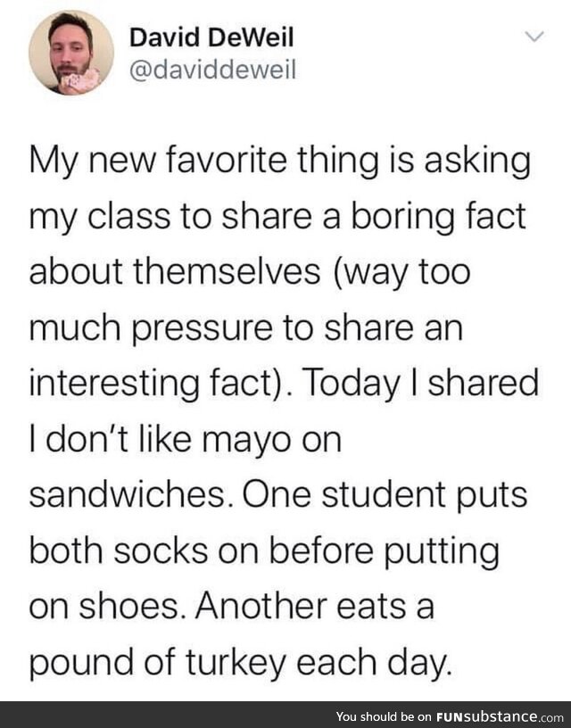Click the 'You should be on' banner text

pos(384,716)
